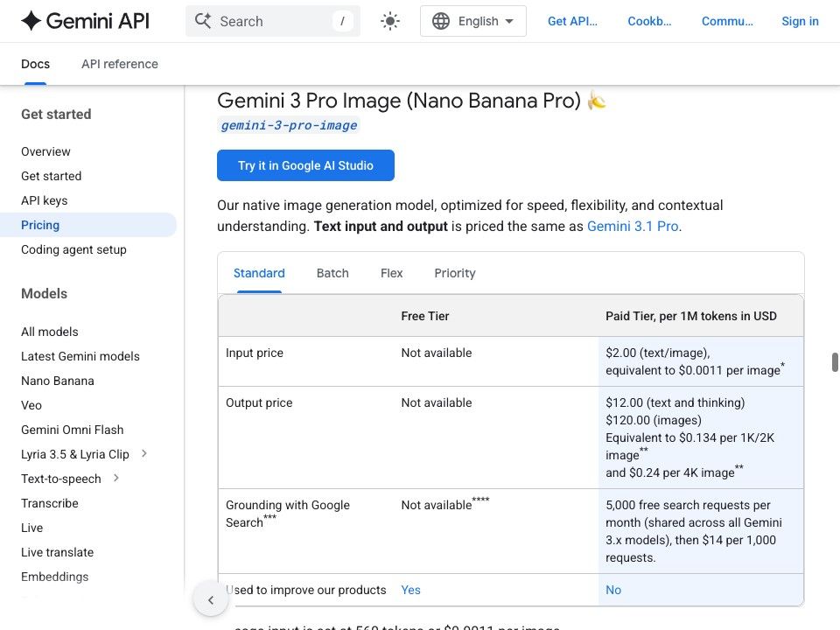Open Nano Banana in the sidebar
The height and width of the screenshot is (630, 840).
tap(58, 381)
